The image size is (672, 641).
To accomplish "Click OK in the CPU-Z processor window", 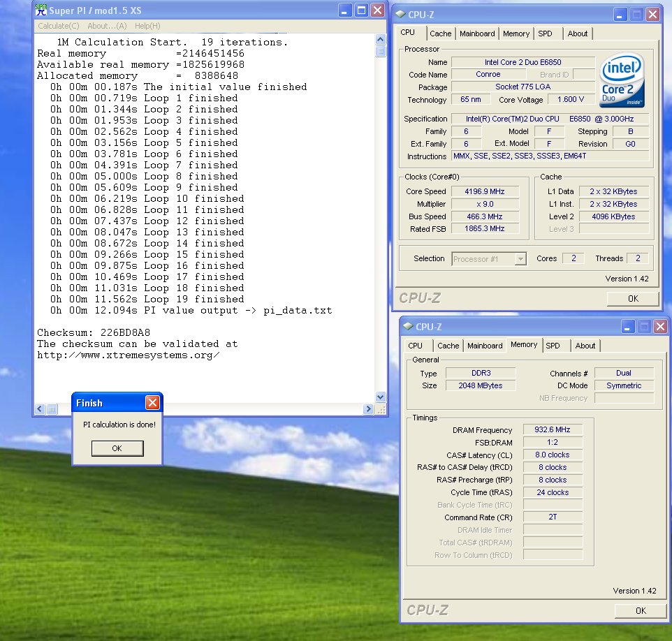I will [x=632, y=299].
